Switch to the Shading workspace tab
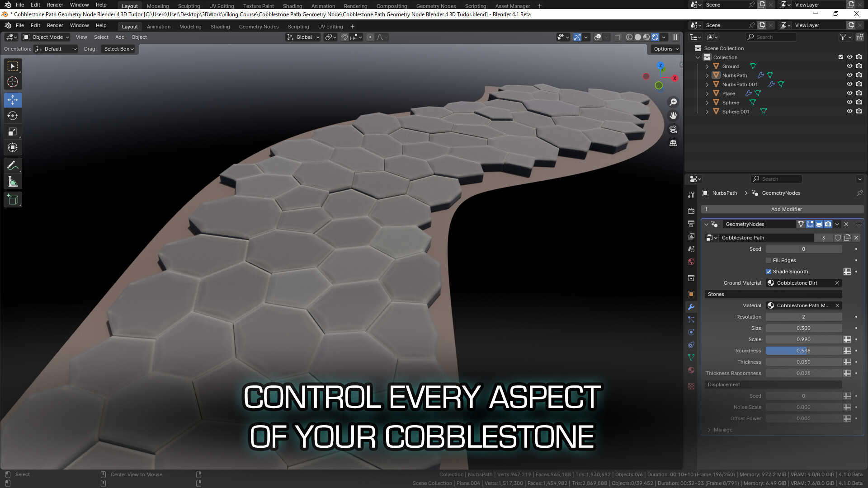 (220, 26)
